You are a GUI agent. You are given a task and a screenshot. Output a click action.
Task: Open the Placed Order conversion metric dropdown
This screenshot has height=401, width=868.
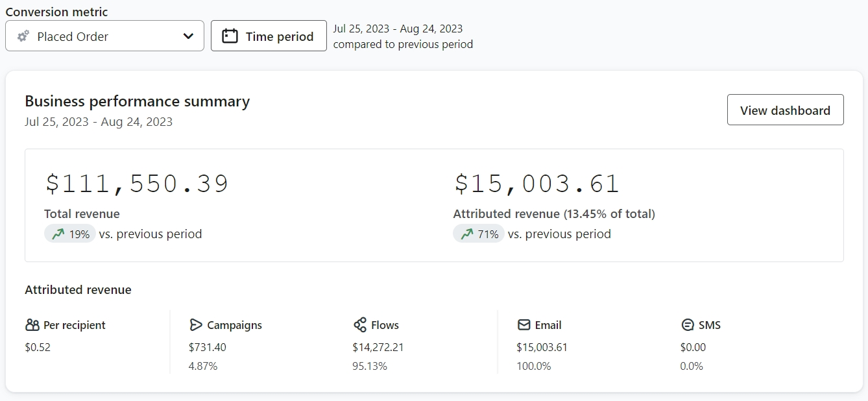click(x=104, y=36)
